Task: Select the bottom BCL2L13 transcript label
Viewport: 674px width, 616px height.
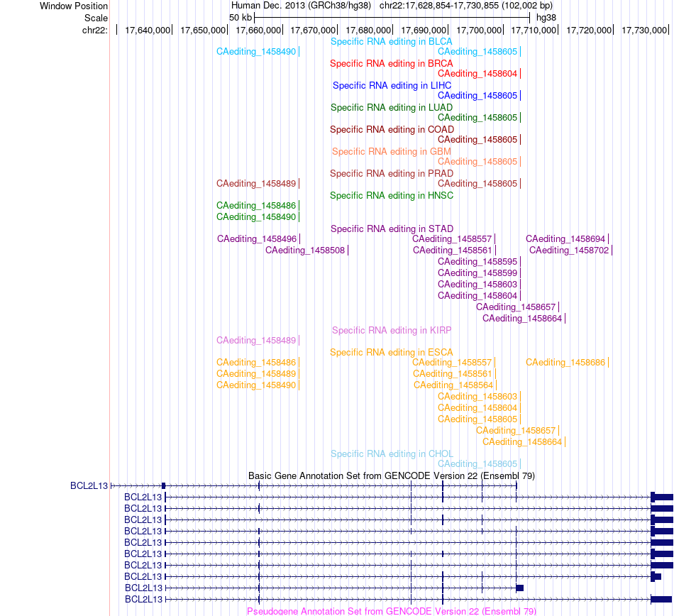Action: click(x=143, y=599)
